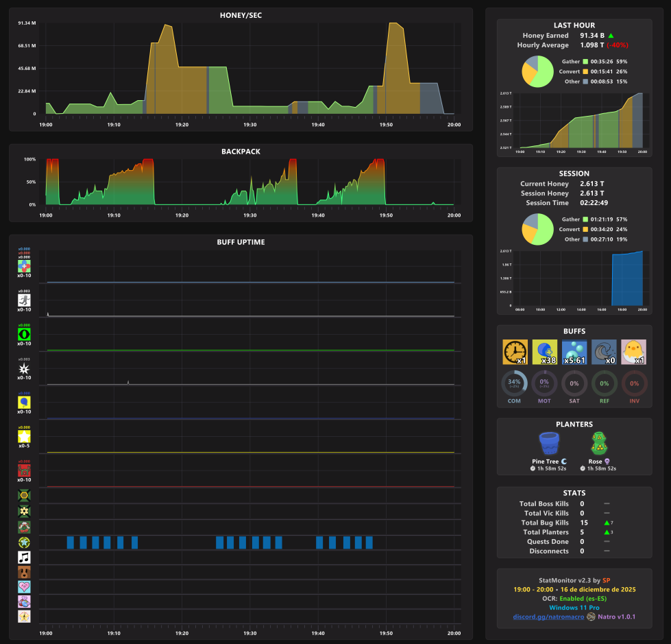Click the green eye buff icon
Viewport: 671px width, 644px height.
pos(24,334)
